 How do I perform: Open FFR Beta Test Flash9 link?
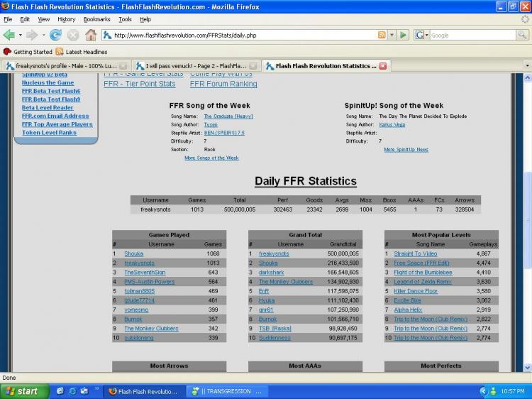tap(51, 99)
